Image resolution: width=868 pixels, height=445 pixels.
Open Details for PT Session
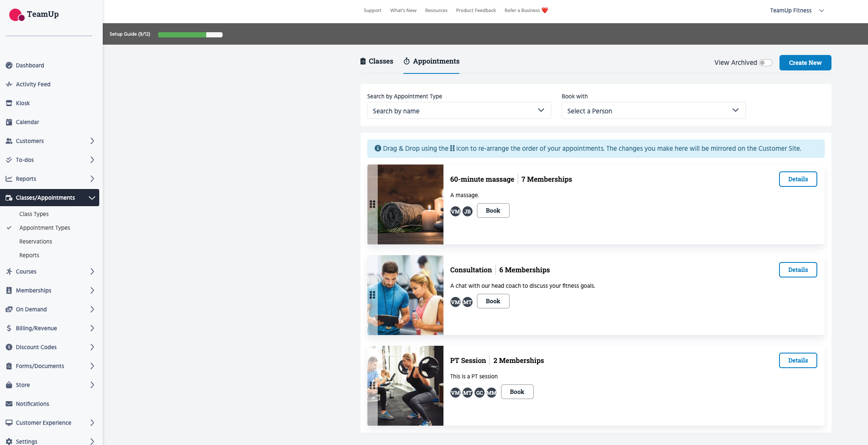click(798, 360)
